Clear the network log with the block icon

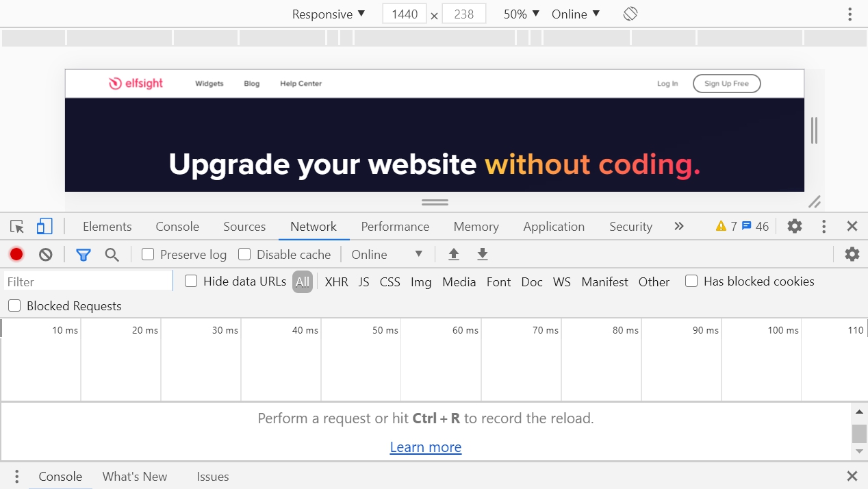[44, 254]
